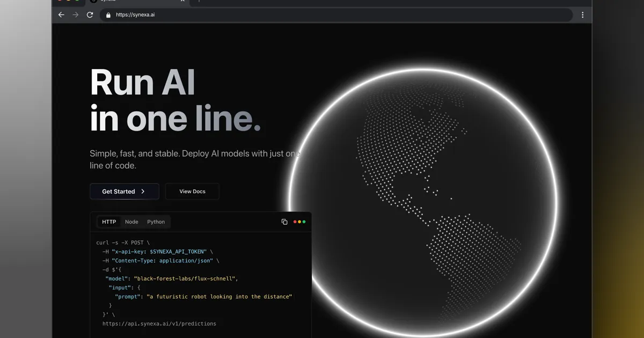Open the Chrome three-dot menu
Image resolution: width=644 pixels, height=338 pixels.
[583, 14]
